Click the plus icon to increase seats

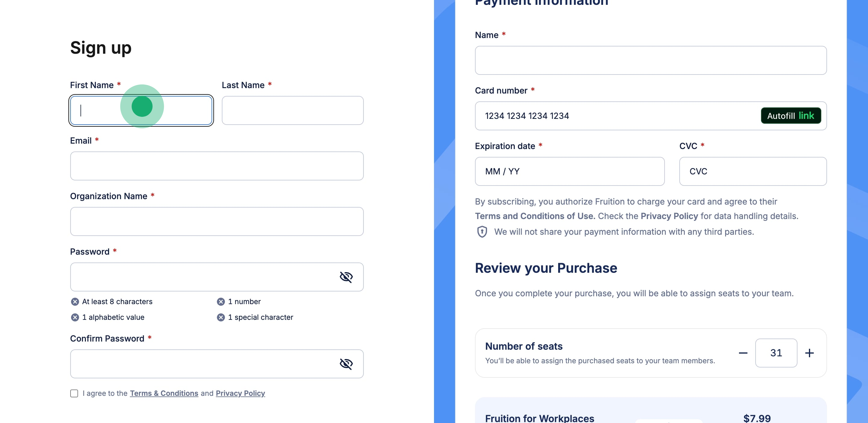(x=809, y=353)
